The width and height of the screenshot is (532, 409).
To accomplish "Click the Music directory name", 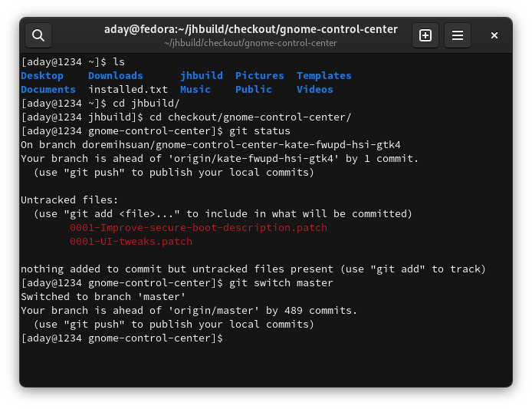I will point(195,90).
